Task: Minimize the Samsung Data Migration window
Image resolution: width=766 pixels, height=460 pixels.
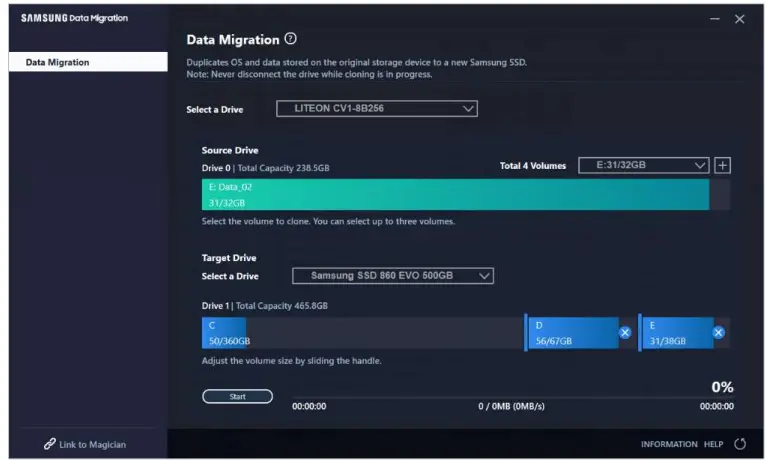Action: pos(715,19)
